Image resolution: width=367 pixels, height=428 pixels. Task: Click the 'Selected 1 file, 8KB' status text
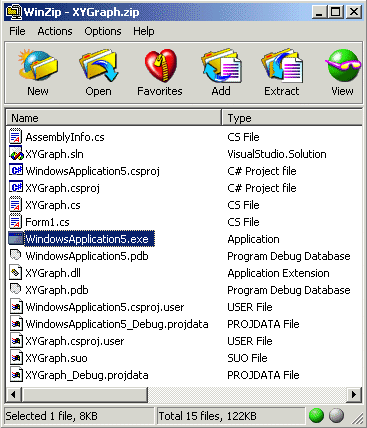click(x=52, y=416)
